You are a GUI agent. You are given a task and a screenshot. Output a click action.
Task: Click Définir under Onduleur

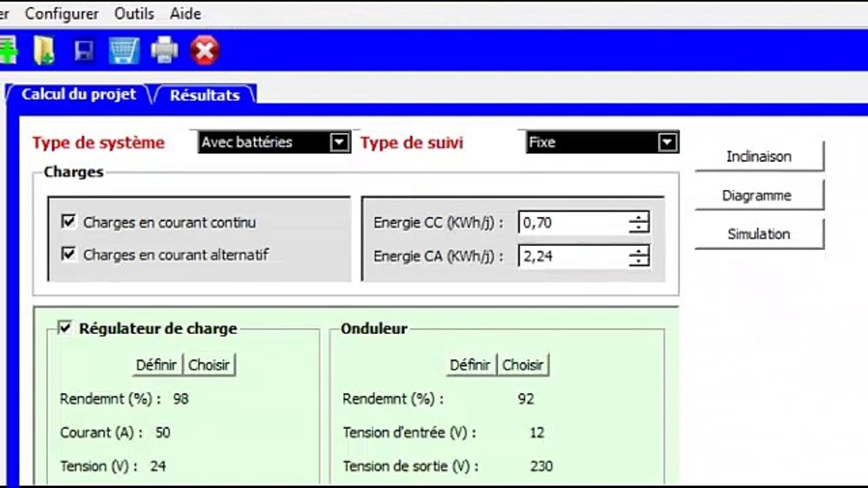470,365
